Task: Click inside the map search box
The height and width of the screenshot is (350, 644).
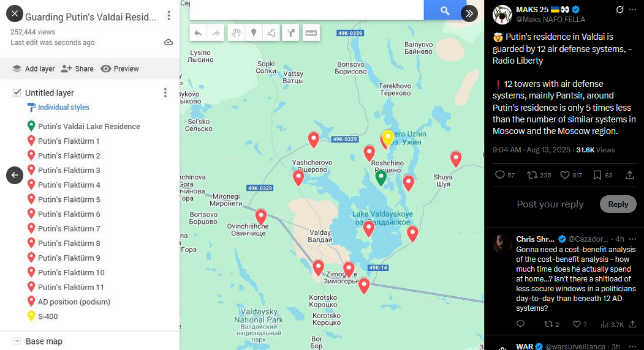Action: [306, 10]
